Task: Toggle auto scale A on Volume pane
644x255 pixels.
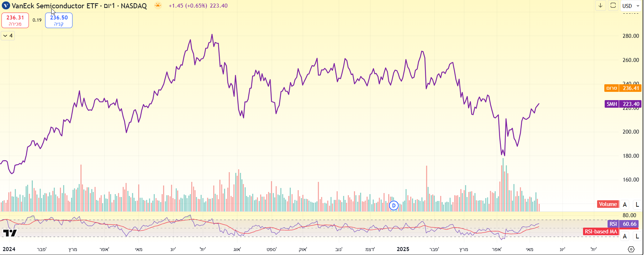Action: (x=625, y=204)
